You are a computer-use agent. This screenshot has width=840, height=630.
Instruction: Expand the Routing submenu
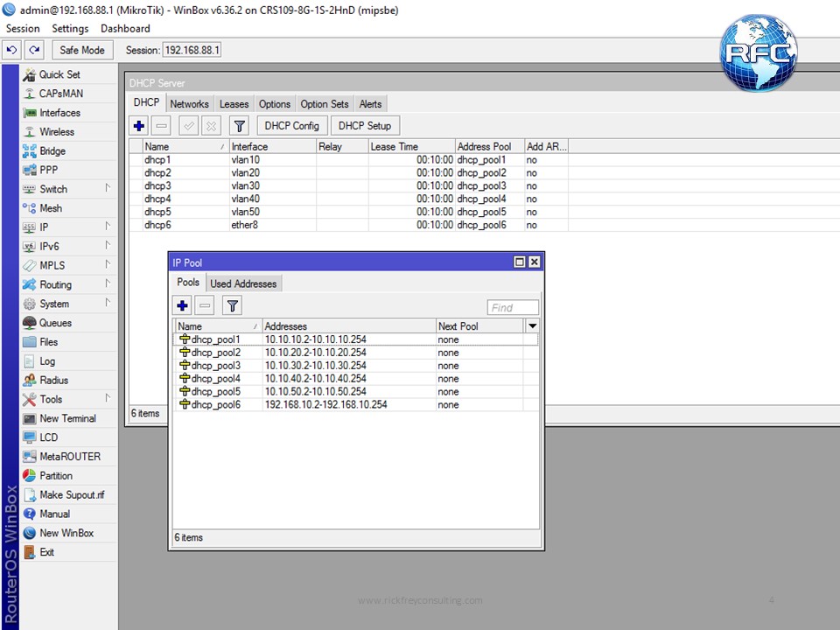55,284
